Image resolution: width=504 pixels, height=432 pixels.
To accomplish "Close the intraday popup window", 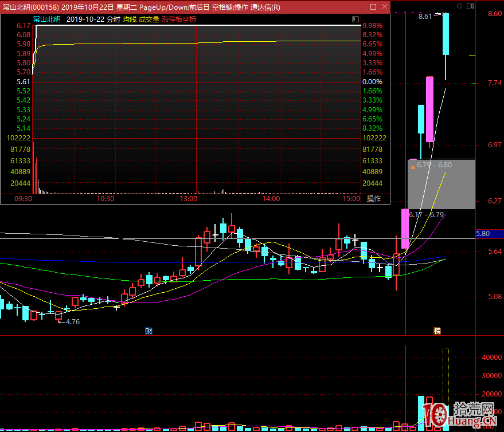I will 384,7.
